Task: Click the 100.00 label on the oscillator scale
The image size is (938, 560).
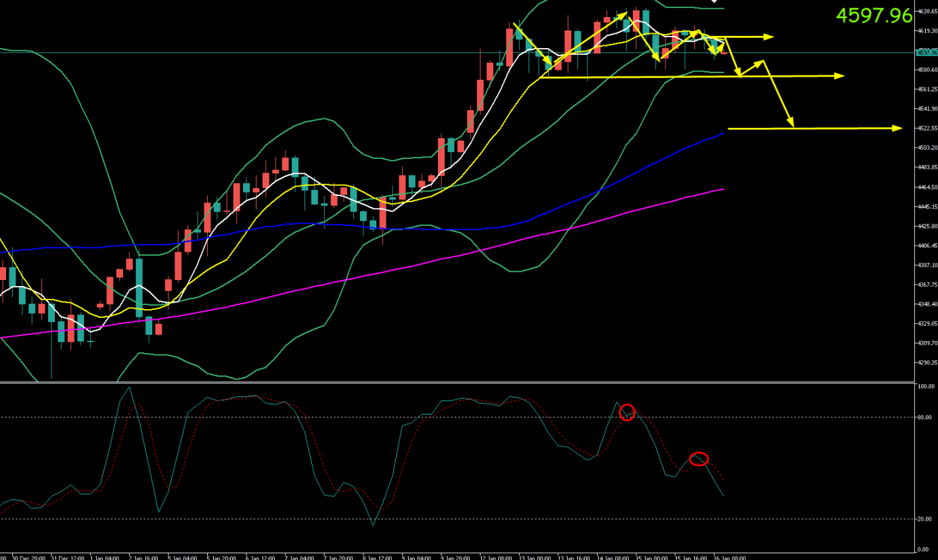Action: [924, 386]
